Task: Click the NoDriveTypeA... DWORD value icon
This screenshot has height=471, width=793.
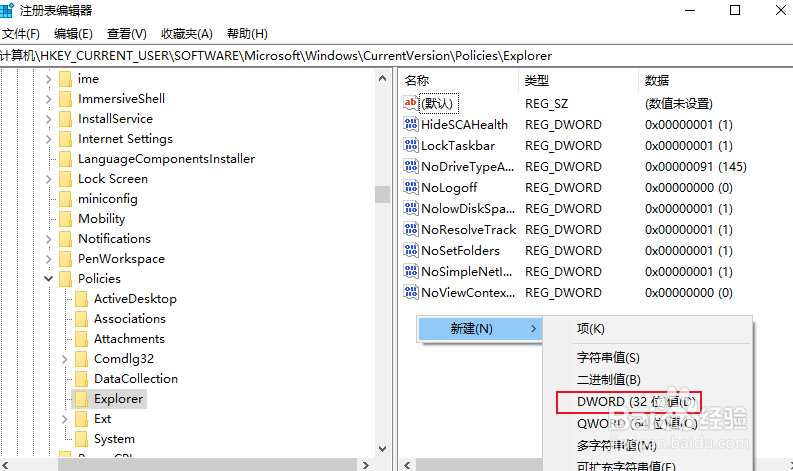Action: coord(411,166)
